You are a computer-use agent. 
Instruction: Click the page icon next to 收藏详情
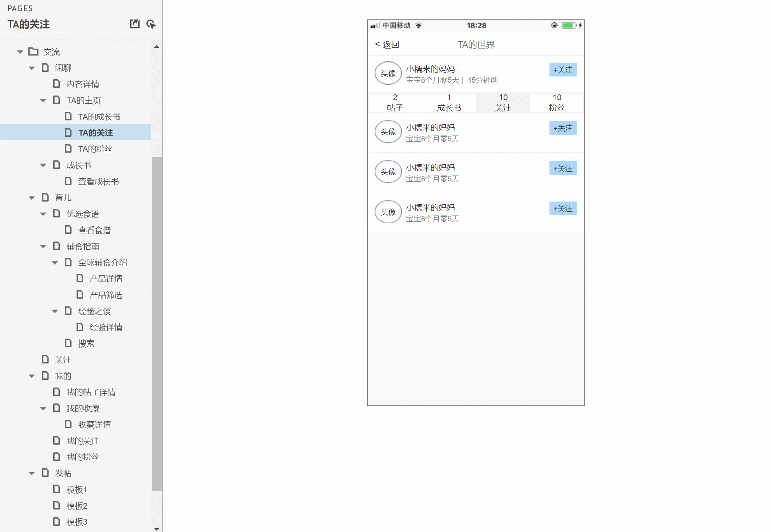68,424
